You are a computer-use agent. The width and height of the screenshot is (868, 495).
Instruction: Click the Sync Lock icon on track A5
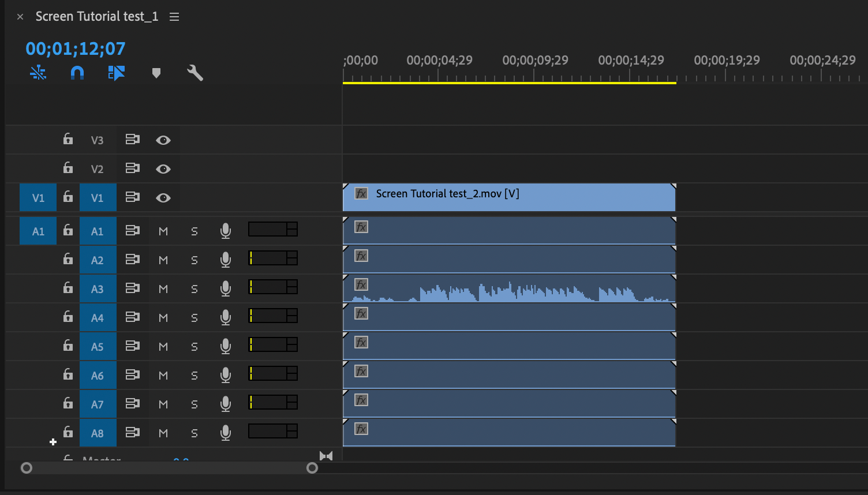(x=133, y=345)
